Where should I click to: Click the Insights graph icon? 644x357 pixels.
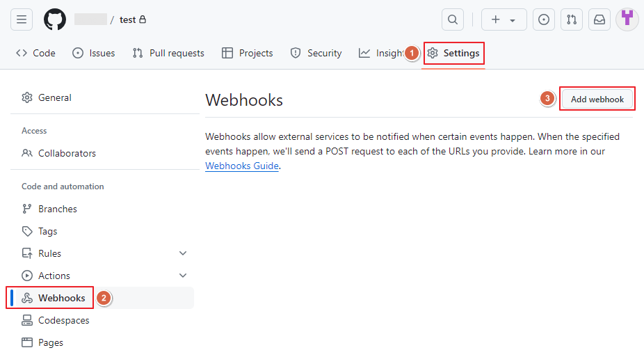tap(364, 53)
